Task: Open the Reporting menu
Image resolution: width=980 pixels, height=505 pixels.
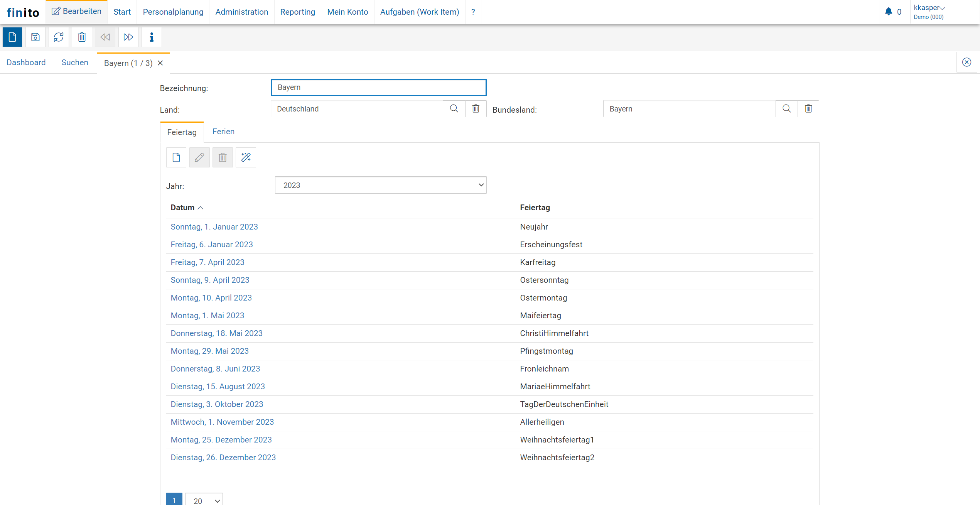Action: click(x=297, y=12)
